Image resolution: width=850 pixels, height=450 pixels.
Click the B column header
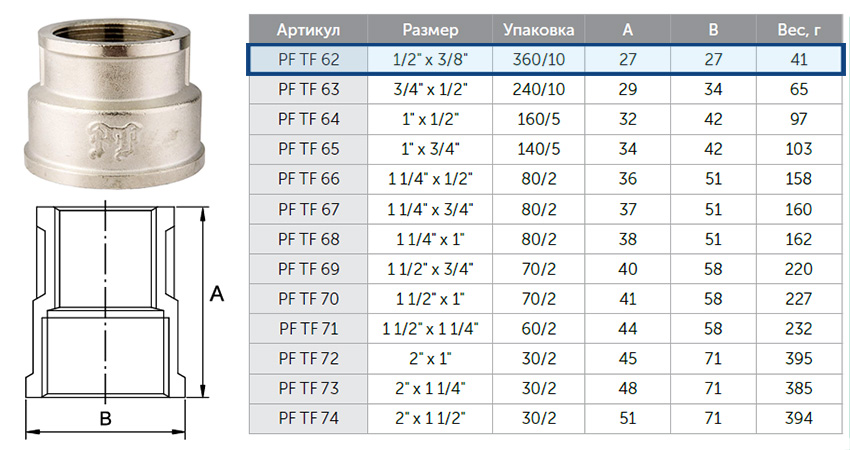pos(713,30)
